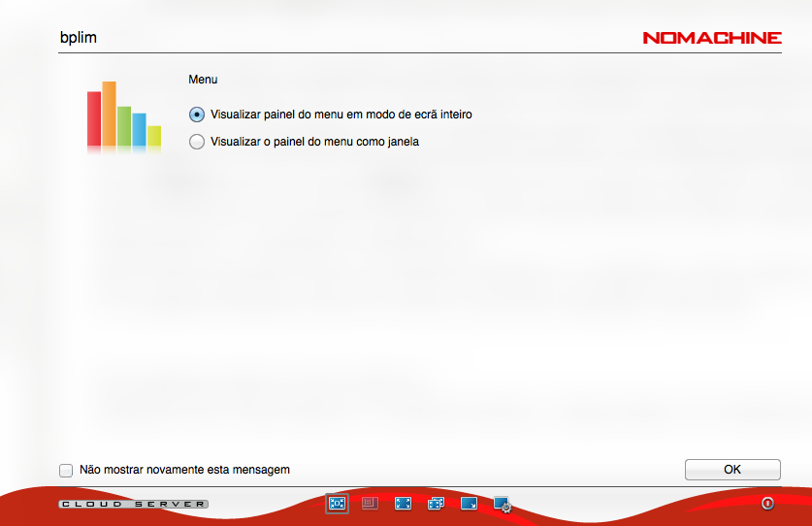Click the fullscreen on all monitors icon

pos(436,504)
